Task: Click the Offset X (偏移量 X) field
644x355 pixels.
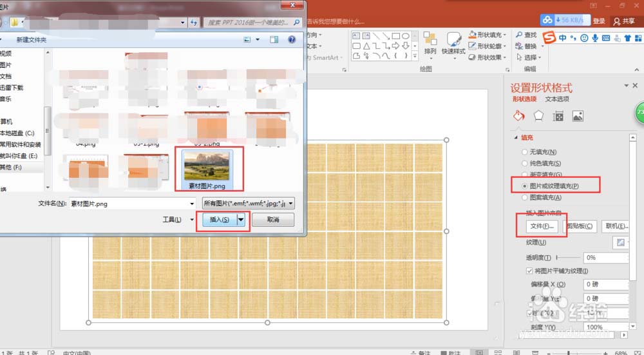Action: click(606, 284)
